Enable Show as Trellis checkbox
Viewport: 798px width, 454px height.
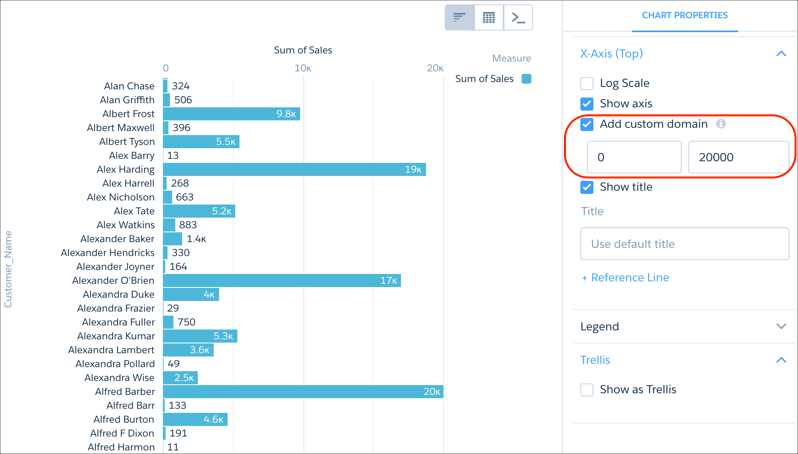click(587, 390)
